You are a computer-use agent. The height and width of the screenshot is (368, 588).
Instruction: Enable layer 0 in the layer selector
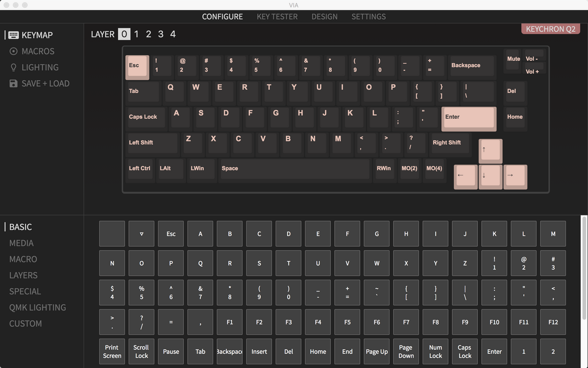124,34
